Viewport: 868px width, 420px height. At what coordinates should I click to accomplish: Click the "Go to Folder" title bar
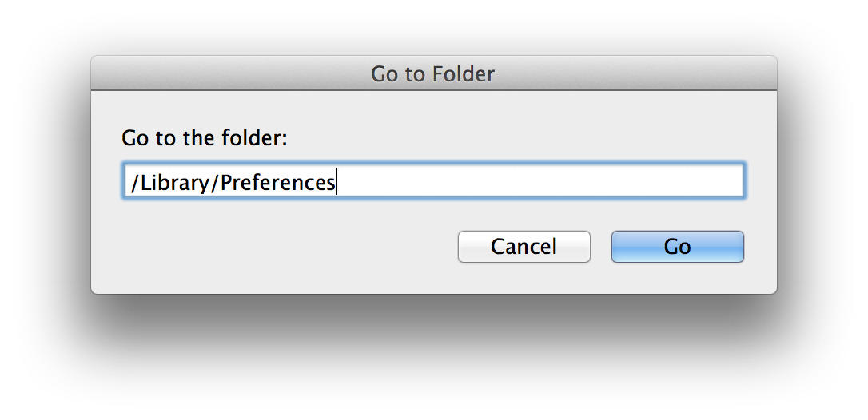tap(433, 74)
